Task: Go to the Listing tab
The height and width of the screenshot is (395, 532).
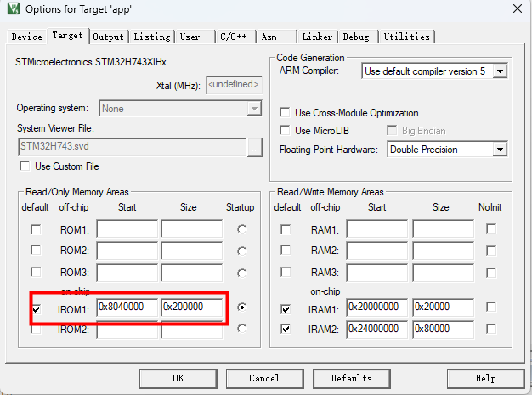Action: point(151,37)
